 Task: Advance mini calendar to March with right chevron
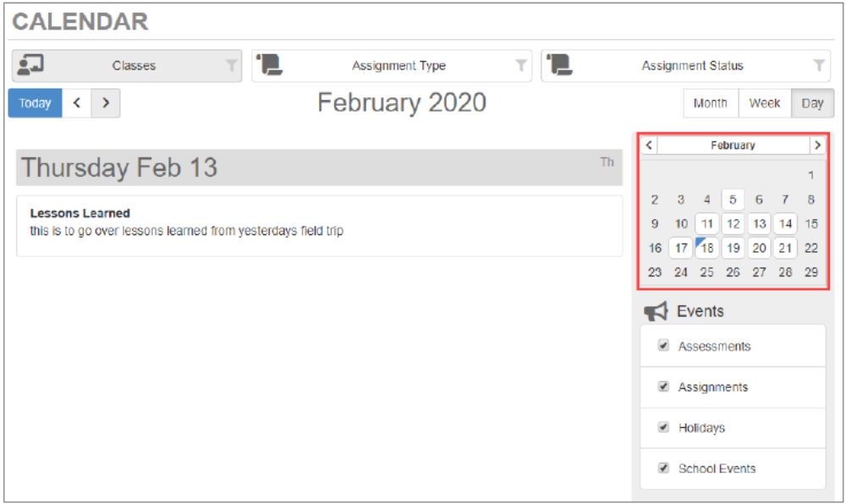pyautogui.click(x=817, y=145)
